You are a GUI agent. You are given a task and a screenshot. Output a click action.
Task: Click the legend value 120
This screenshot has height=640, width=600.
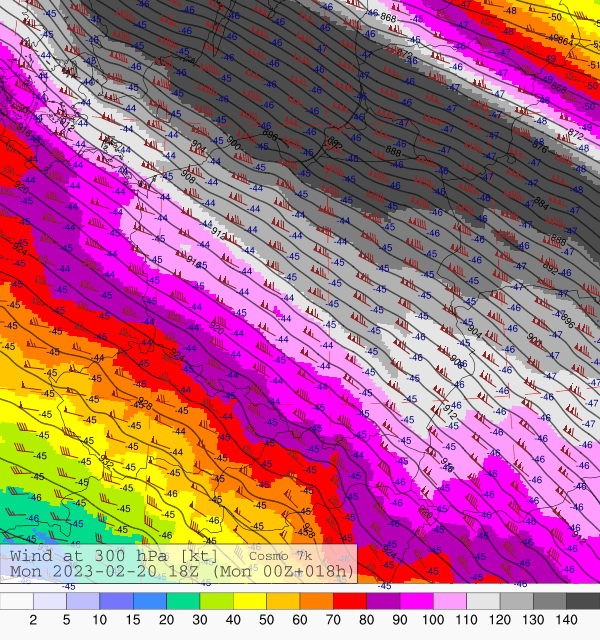[x=500, y=620]
